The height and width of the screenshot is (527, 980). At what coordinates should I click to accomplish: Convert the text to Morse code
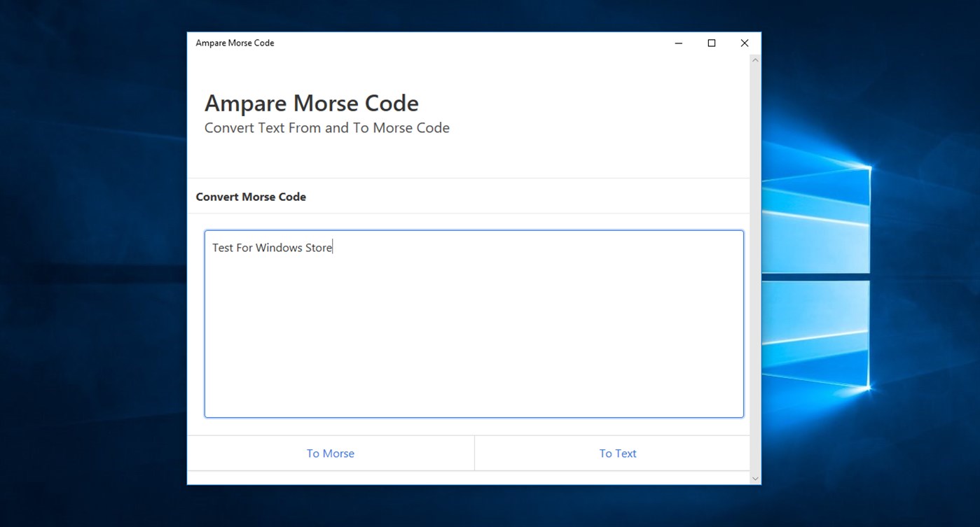[331, 454]
